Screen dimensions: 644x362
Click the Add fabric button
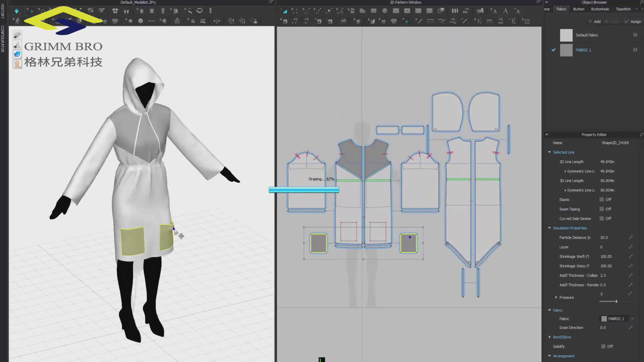(x=595, y=21)
